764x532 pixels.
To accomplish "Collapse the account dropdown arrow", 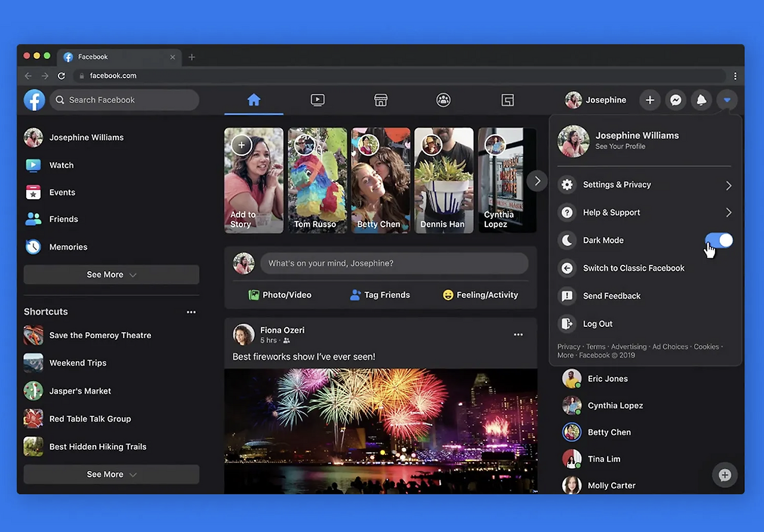I will point(727,100).
